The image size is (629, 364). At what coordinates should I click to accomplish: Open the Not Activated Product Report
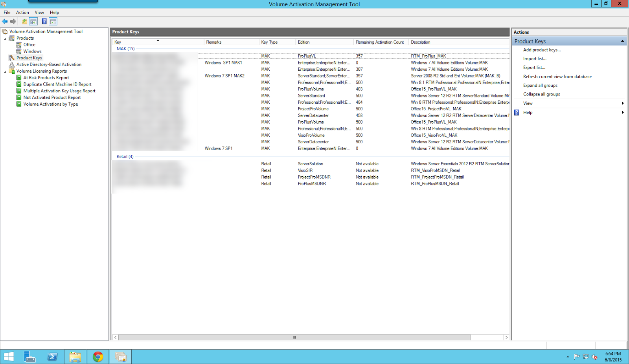click(x=52, y=98)
